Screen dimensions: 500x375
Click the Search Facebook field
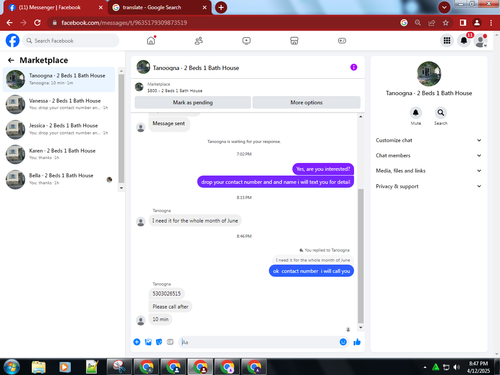pos(71,41)
